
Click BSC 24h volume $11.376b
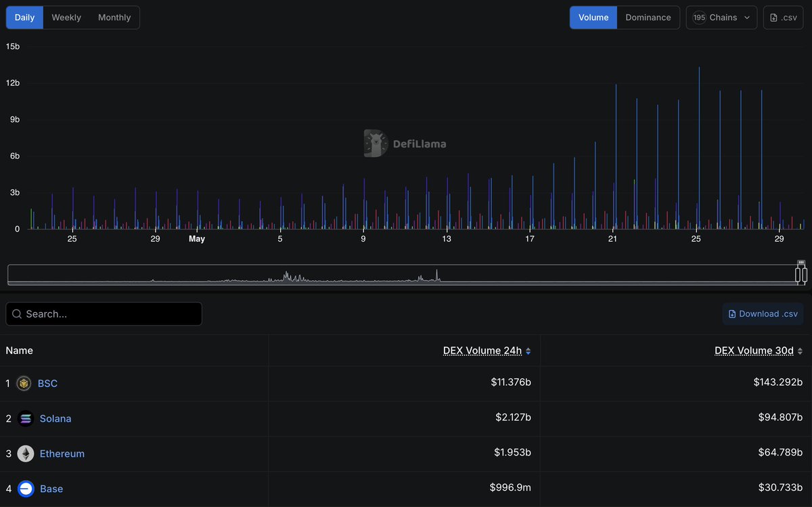point(511,383)
